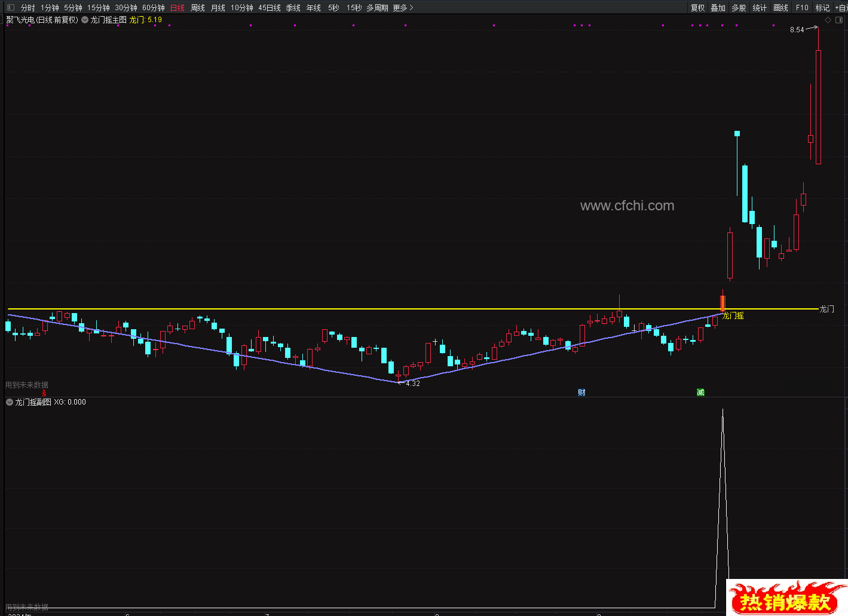Select the 15分钟 period
Image resolution: width=848 pixels, height=616 pixels.
99,8
